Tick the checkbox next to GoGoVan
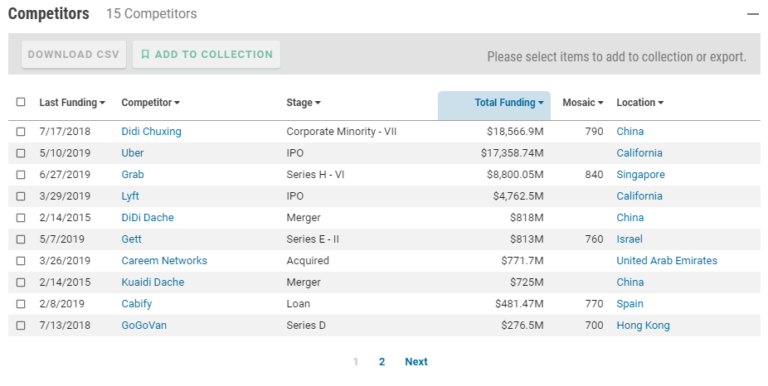Viewport: 768px width, 386px height. (21, 325)
